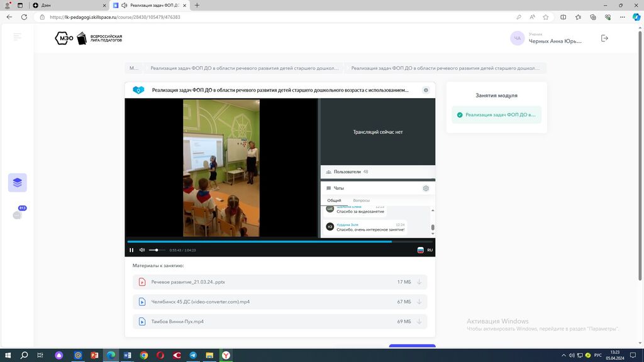The width and height of the screenshot is (644, 362).
Task: Select completed lesson in Занятия модуля
Action: 496,115
